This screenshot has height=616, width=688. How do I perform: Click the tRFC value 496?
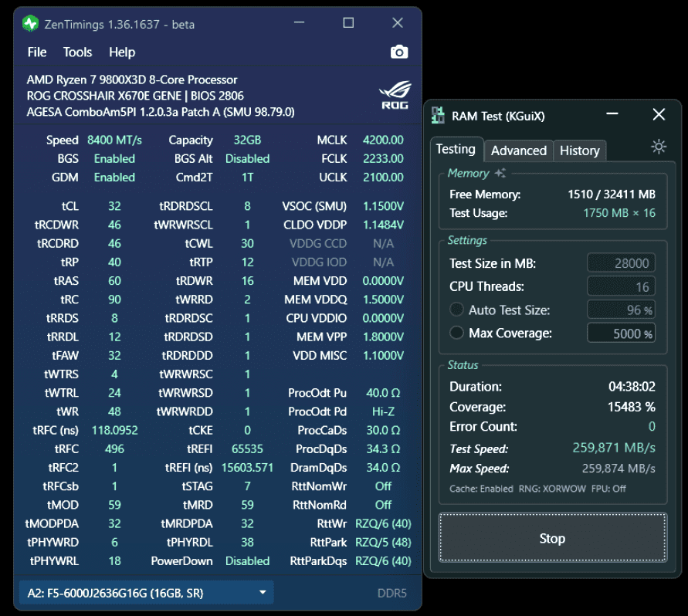tap(114, 449)
